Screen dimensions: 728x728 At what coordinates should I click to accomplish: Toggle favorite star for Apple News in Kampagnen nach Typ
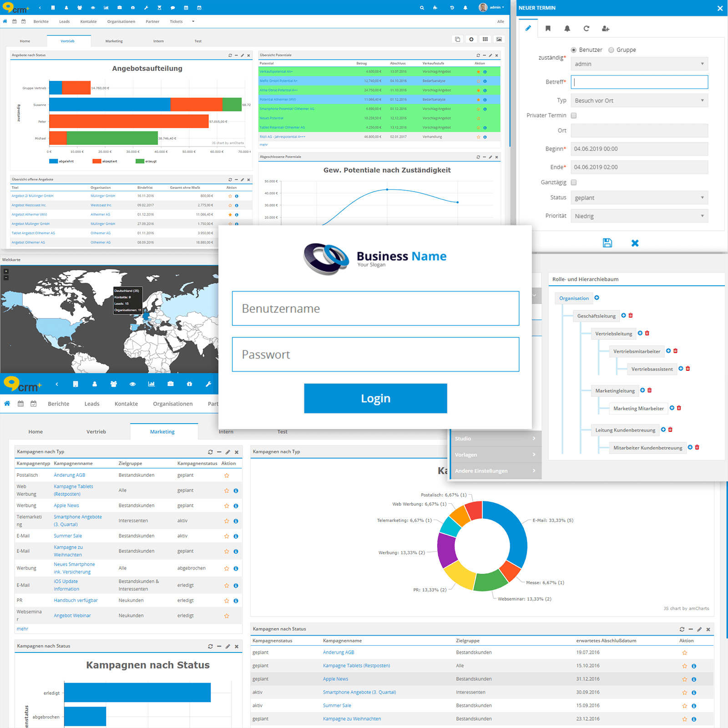[x=227, y=506]
